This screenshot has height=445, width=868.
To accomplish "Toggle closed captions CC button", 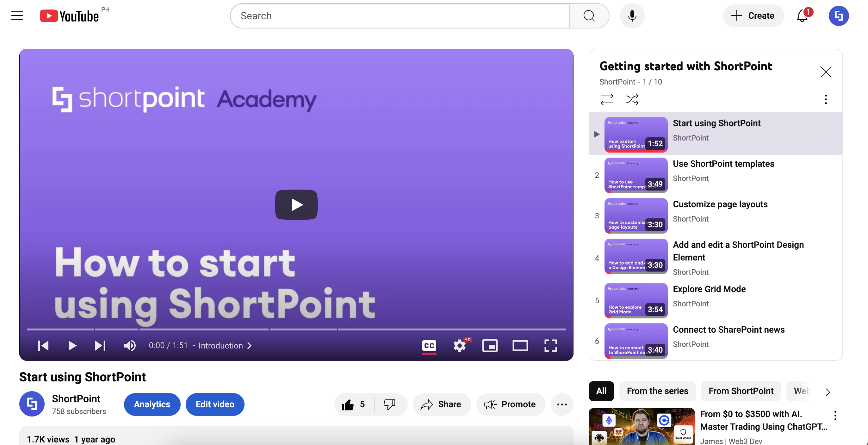I will (x=429, y=346).
